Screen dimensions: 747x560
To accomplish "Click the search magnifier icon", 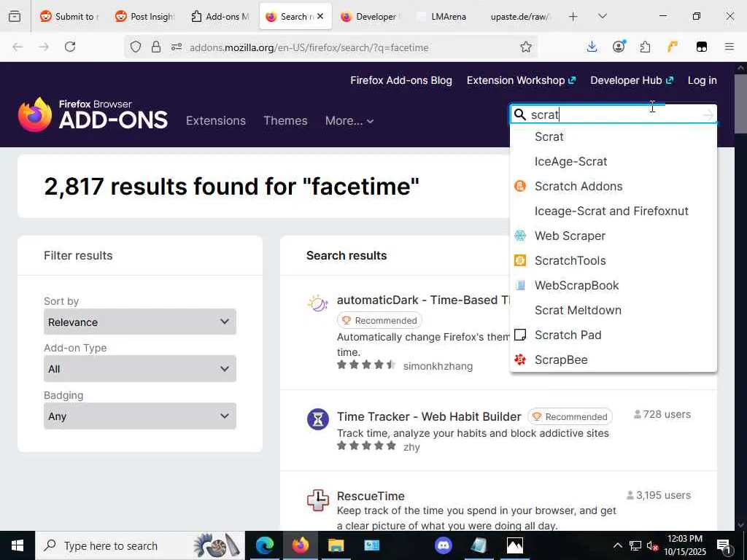I will [x=520, y=114].
